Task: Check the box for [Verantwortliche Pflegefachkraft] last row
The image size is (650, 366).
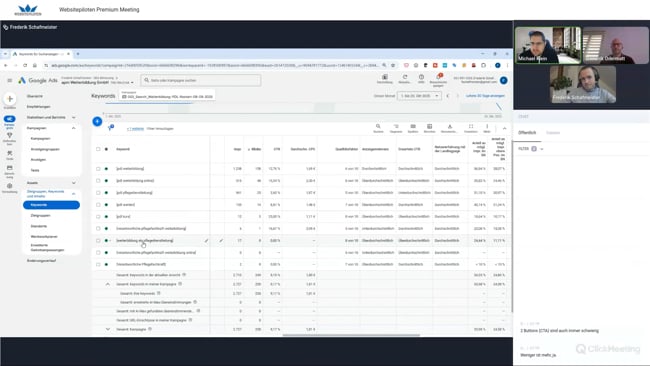Action: coord(98,264)
